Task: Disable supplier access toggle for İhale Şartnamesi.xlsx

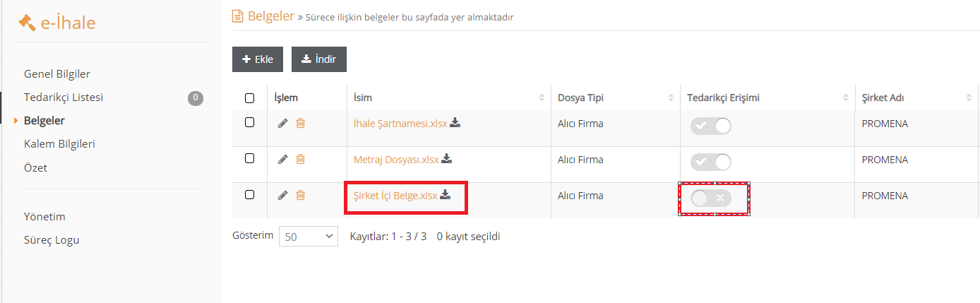Action: point(711,126)
